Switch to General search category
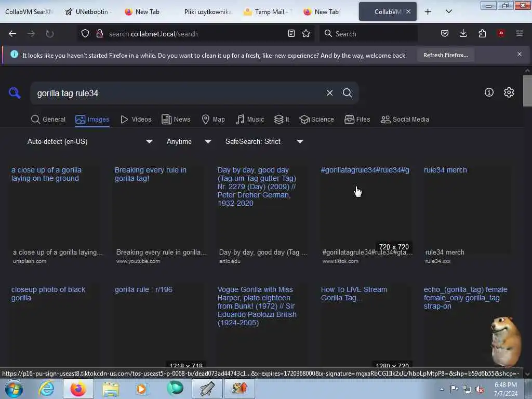Screen dimensions: 532x399 point(48,119)
